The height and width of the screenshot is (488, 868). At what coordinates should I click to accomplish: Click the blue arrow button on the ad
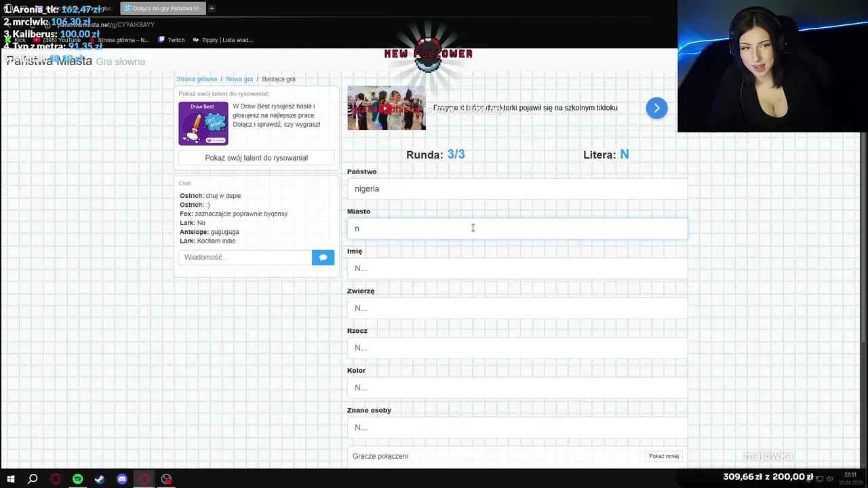[656, 108]
